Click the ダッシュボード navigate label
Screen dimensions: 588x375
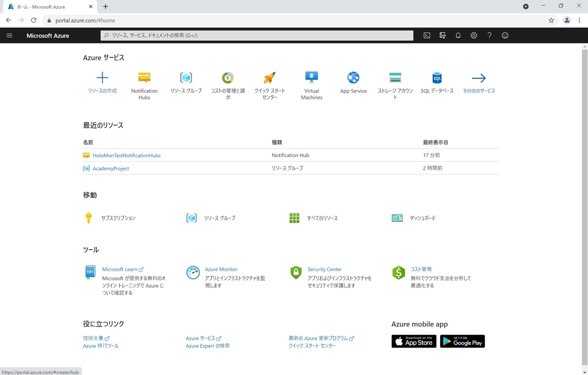[422, 218]
